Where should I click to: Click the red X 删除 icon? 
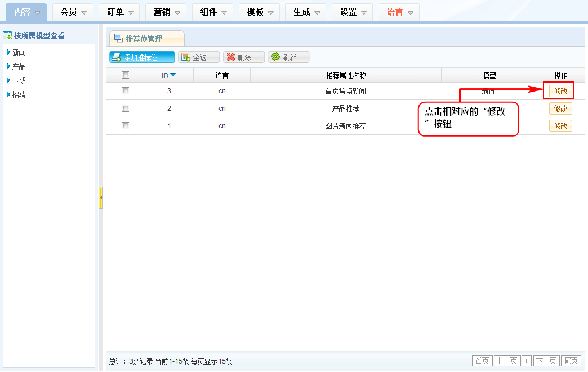230,57
